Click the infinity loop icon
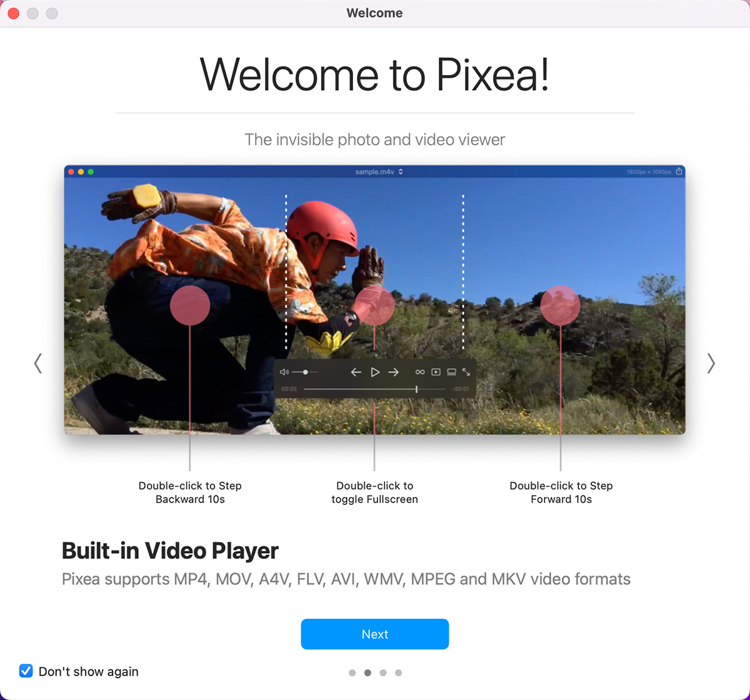Screen dimensions: 750x700 pos(420,372)
